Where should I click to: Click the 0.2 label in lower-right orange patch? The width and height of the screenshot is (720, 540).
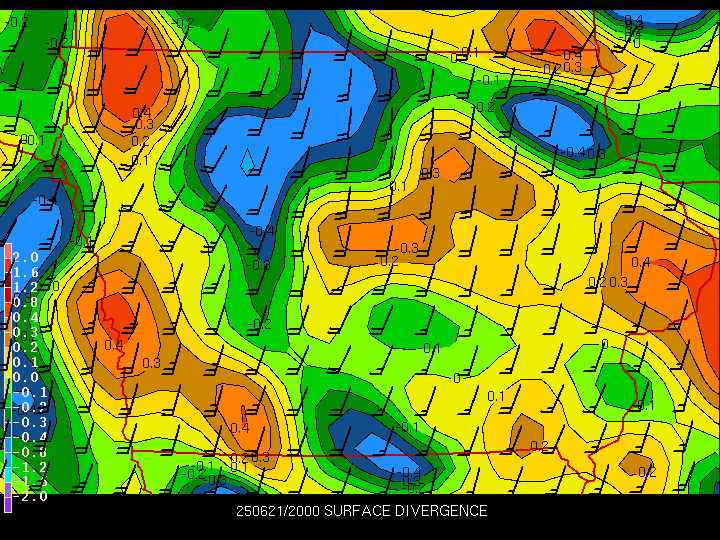pos(539,446)
